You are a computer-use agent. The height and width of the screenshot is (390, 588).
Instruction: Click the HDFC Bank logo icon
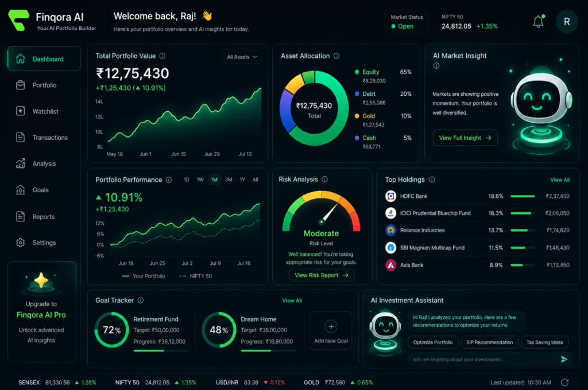pyautogui.click(x=390, y=196)
